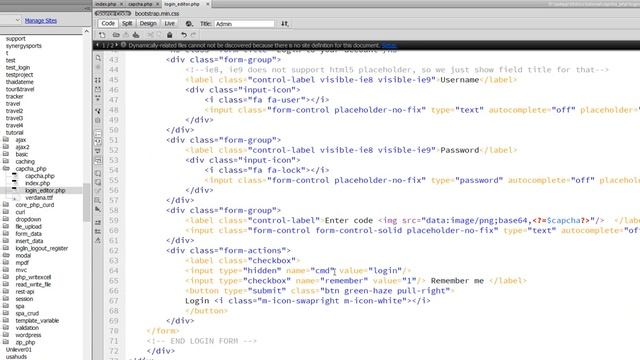Click the Format Source Code icon
The width and height of the screenshot is (640, 360).
pos(98,241)
